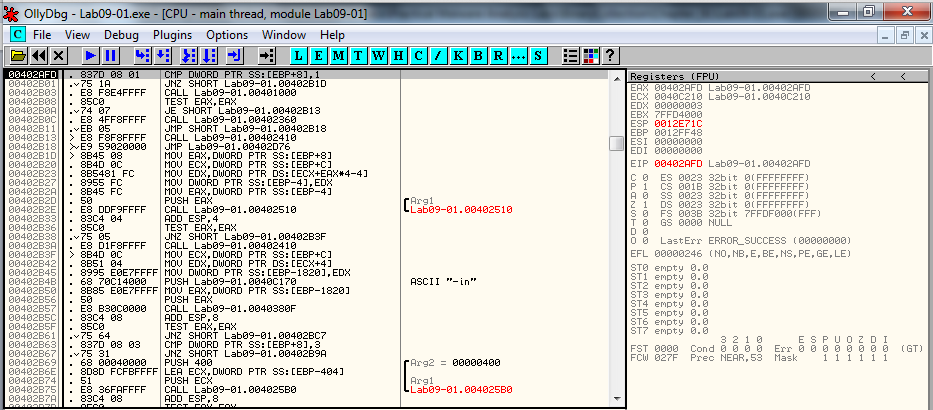
Task: Show Handles window with H icon
Action: point(398,56)
